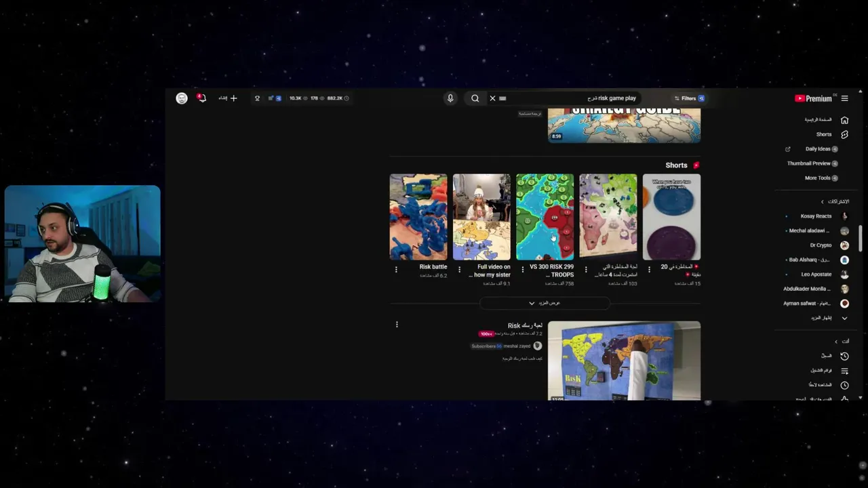Screen dimensions: 868x488
Task: Open the Leo Apostate channel
Action: click(817, 274)
